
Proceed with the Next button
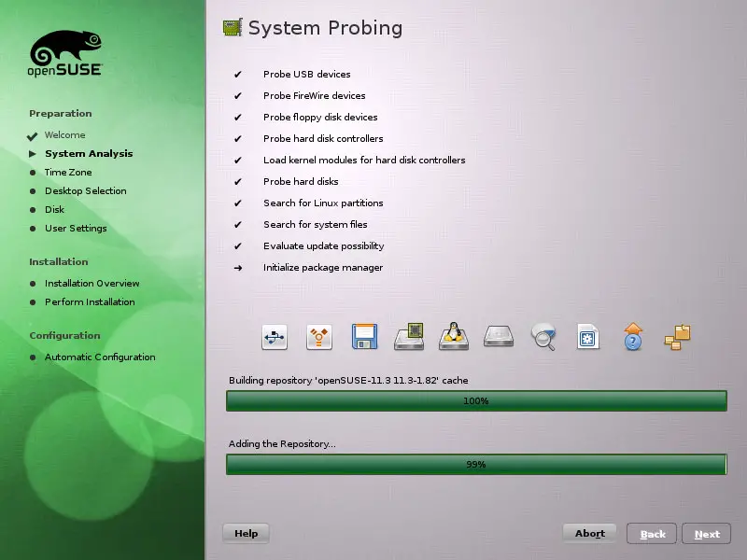pyautogui.click(x=707, y=534)
